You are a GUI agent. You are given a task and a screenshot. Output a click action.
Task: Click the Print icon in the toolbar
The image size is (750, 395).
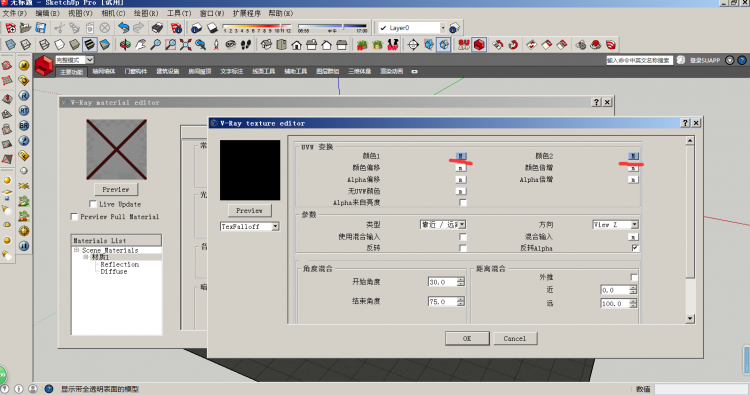(x=157, y=28)
